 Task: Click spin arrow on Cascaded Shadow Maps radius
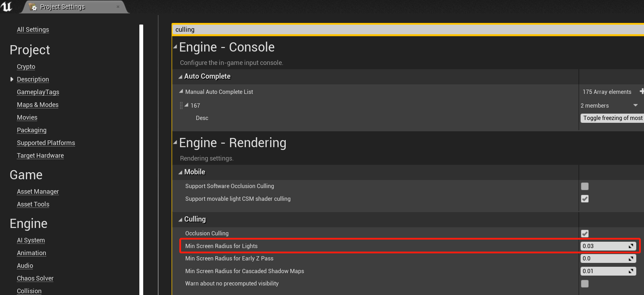(x=631, y=271)
